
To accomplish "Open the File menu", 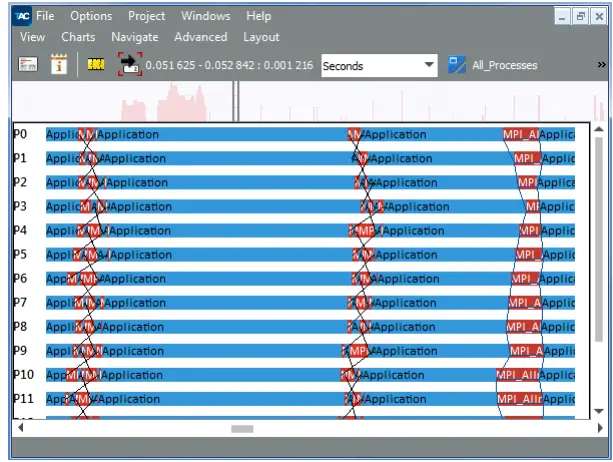I will 45,16.
